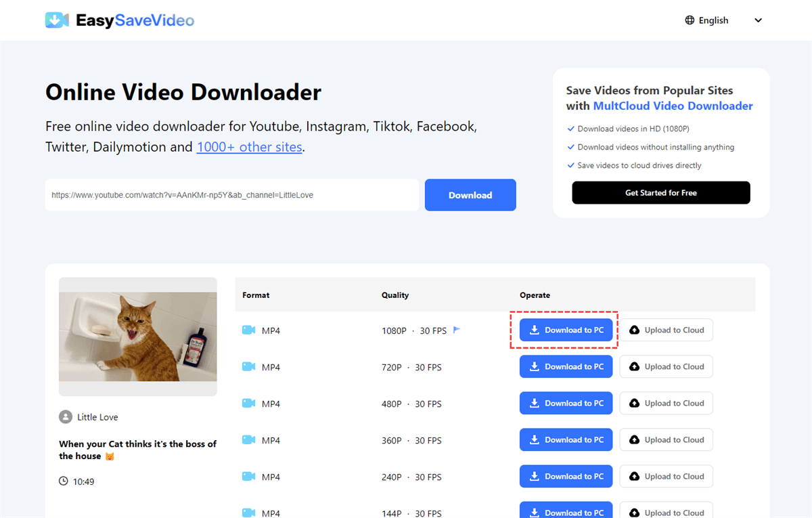Click the 1080P · 30 FPS quality text
This screenshot has width=812, height=518.
(x=414, y=330)
